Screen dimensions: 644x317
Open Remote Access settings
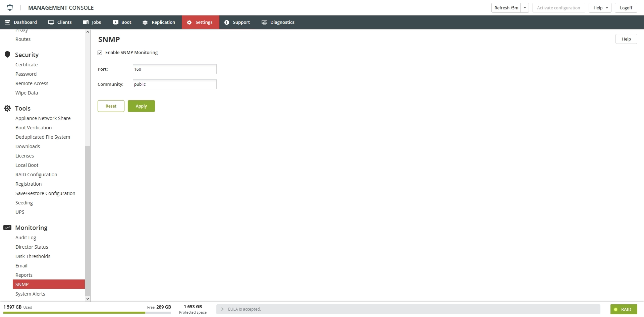[32, 83]
